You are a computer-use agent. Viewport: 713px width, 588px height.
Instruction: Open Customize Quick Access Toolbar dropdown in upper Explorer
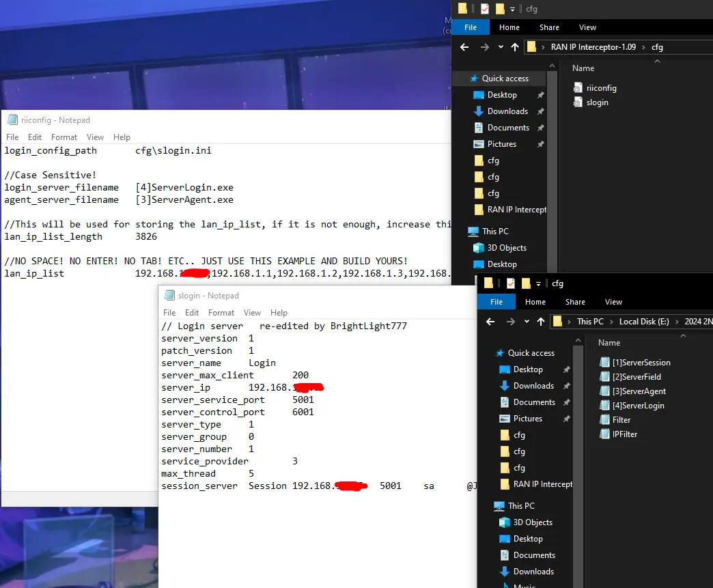[512, 9]
